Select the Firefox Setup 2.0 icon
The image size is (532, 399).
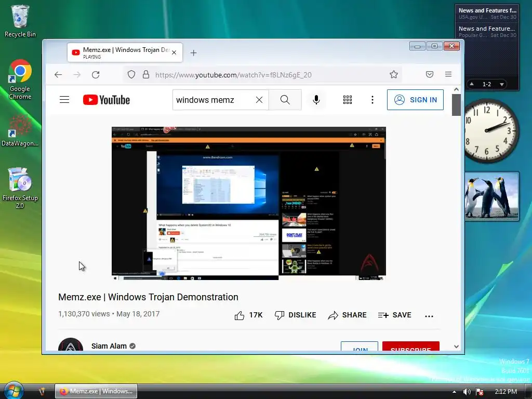(x=20, y=188)
